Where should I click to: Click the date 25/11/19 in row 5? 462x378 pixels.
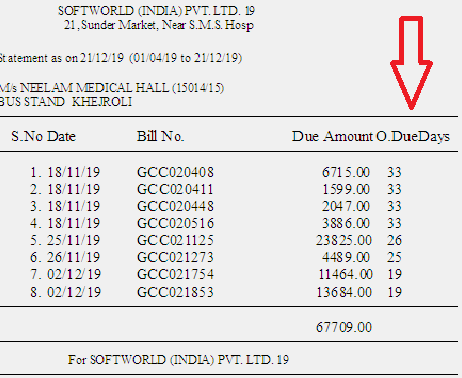point(73,240)
